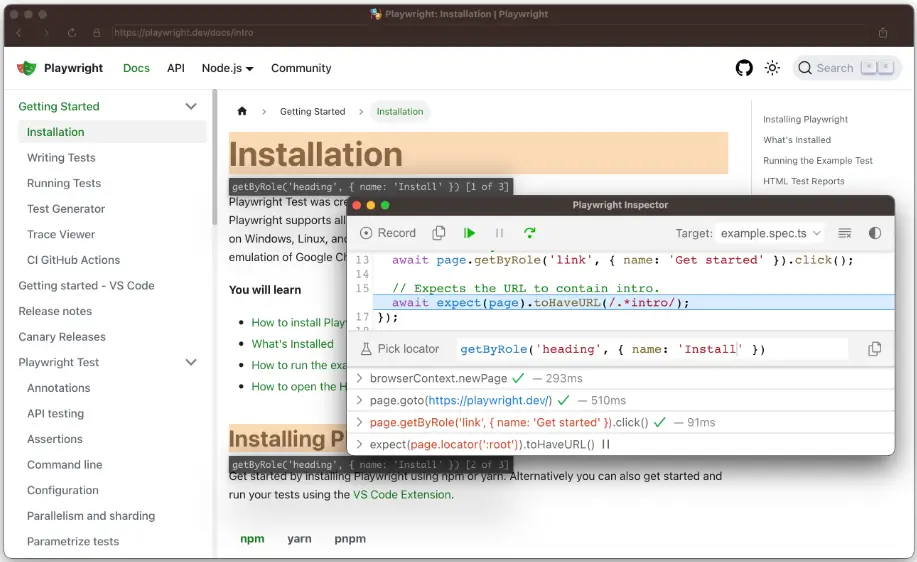Click the clear log icon in Inspector
Viewport: 917px width, 562px height.
coord(845,233)
